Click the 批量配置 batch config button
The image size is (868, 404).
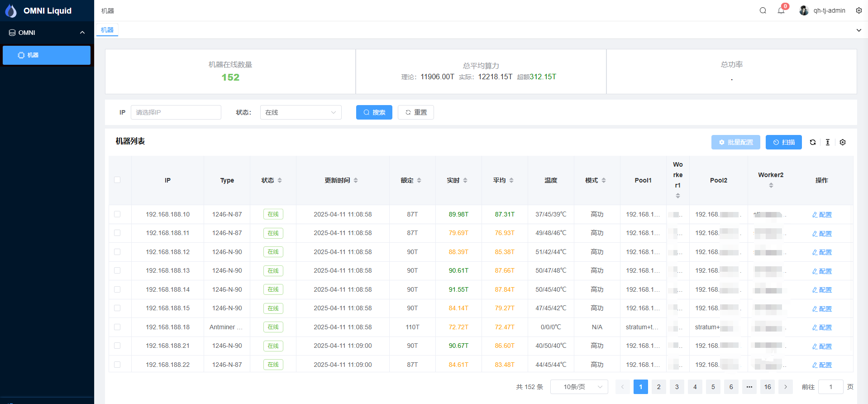click(736, 142)
